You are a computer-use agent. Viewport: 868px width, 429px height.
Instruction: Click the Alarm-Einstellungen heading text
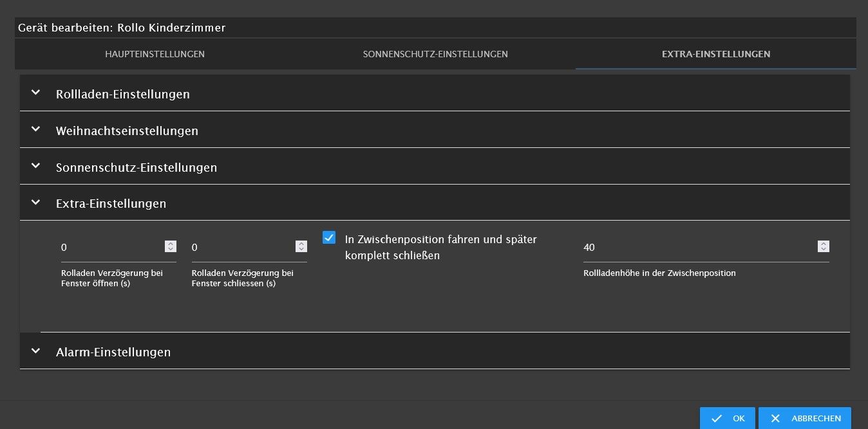113,352
